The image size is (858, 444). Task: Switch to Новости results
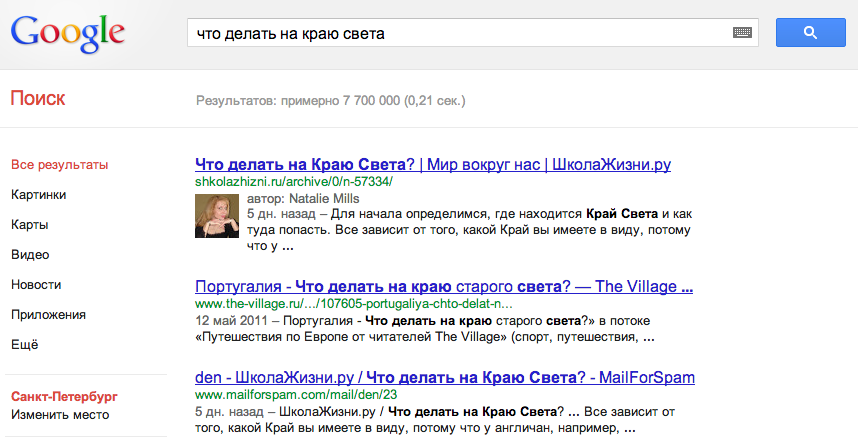pyautogui.click(x=36, y=285)
